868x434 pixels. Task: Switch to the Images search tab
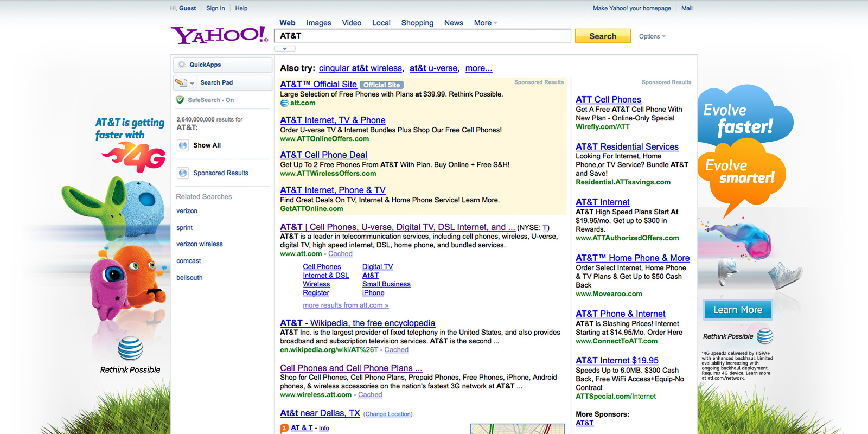tap(318, 23)
